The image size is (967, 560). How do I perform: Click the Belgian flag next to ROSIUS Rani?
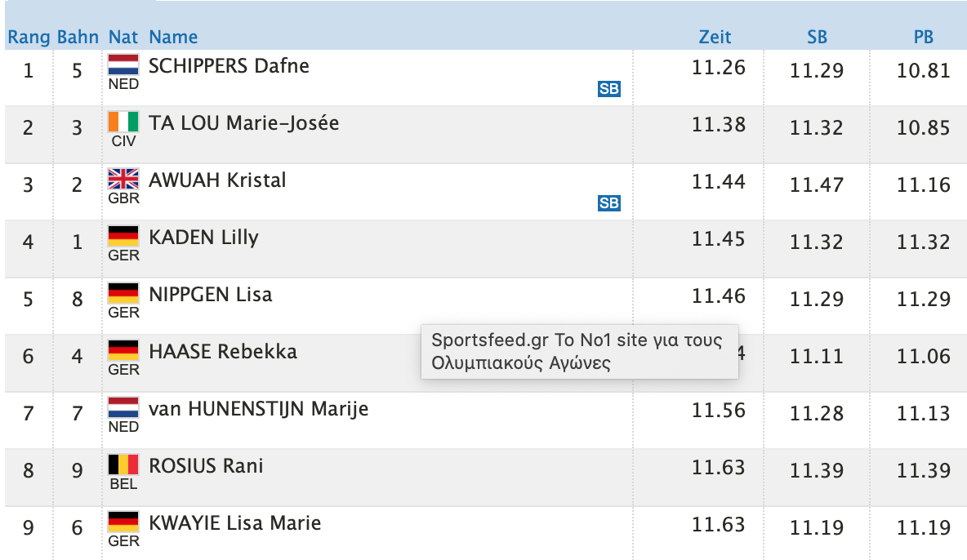[123, 465]
